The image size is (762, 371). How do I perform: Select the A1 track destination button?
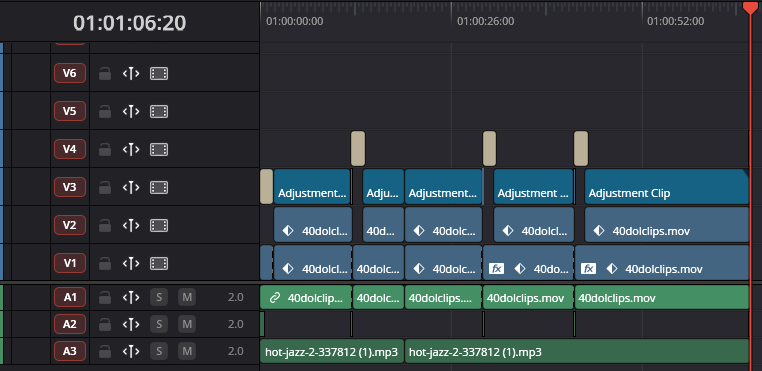(x=70, y=297)
